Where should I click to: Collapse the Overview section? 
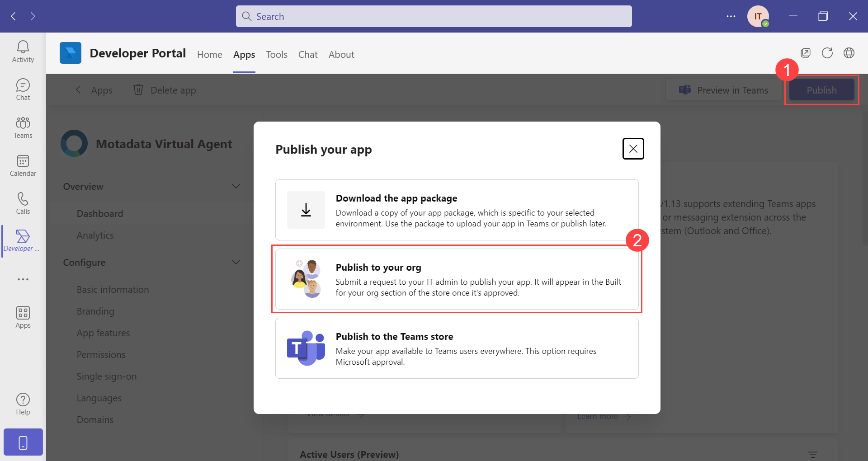pyautogui.click(x=236, y=186)
